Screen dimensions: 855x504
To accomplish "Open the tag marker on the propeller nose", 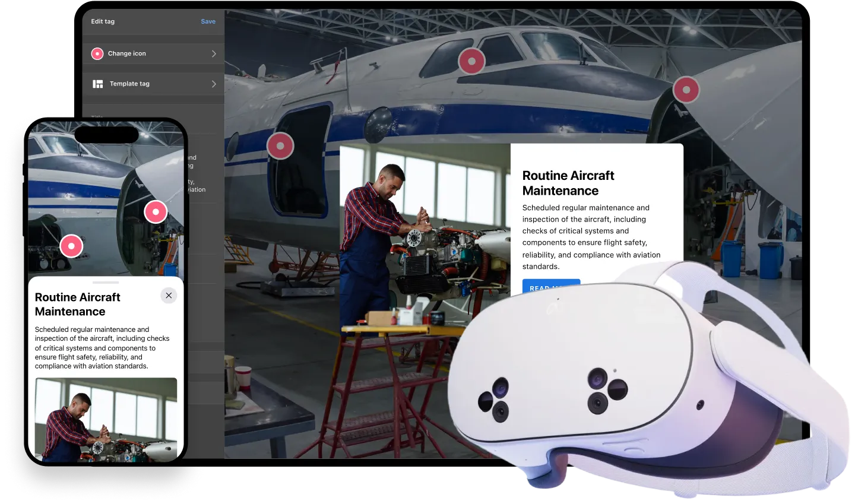I will click(x=686, y=90).
